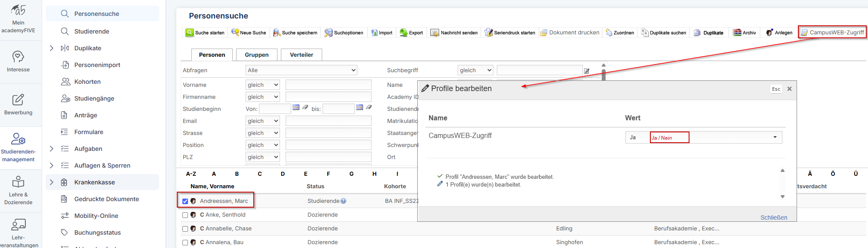
Task: Open calendar picker for Studienbeginn Von
Action: pyautogui.click(x=296, y=107)
